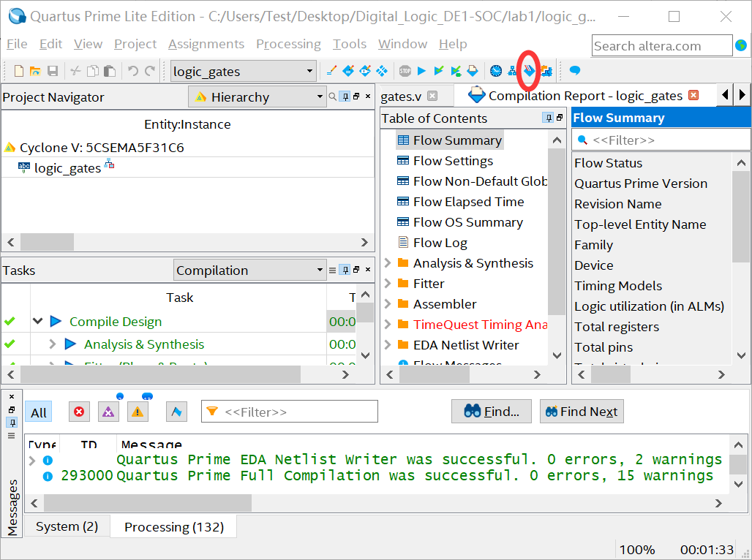Expand the Fitter report folder
752x560 pixels.
coord(388,284)
